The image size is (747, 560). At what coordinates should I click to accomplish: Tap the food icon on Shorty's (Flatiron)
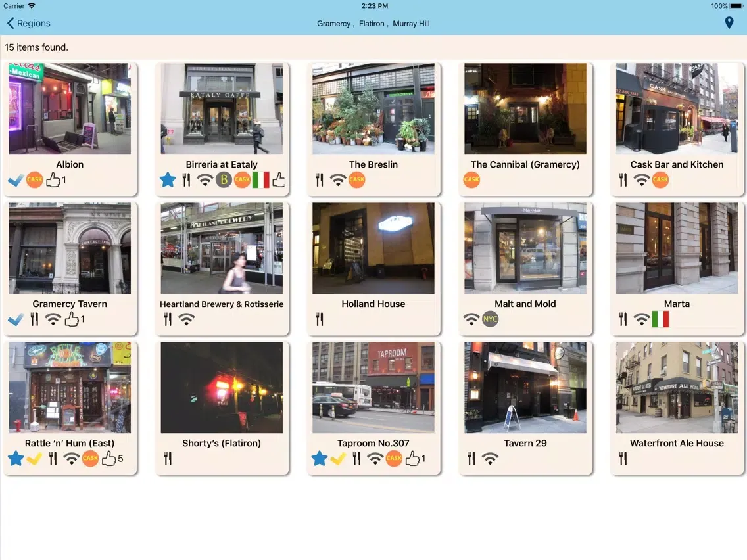click(168, 459)
